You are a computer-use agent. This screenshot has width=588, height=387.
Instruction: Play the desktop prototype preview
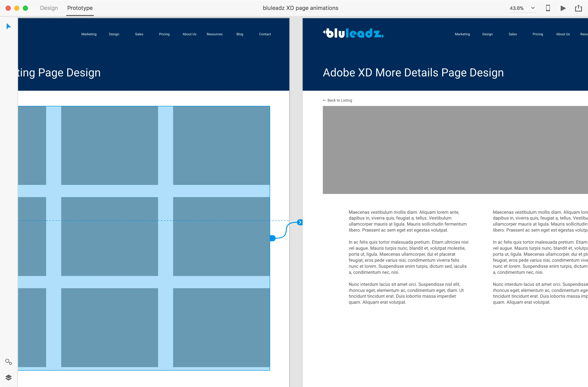[x=563, y=8]
